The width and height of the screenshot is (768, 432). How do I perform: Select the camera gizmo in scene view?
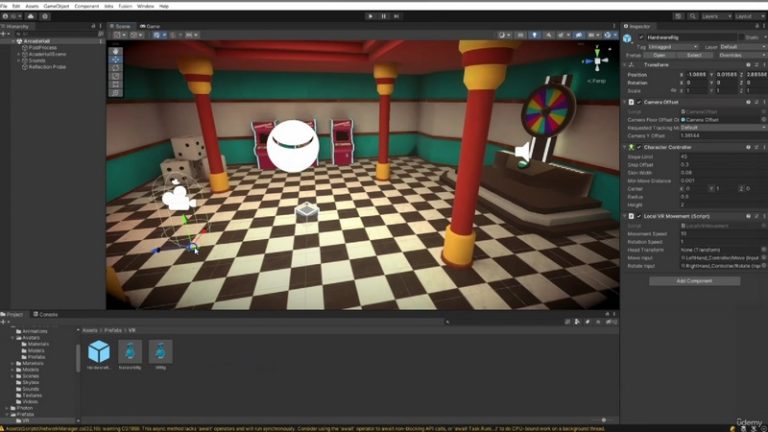(x=179, y=197)
